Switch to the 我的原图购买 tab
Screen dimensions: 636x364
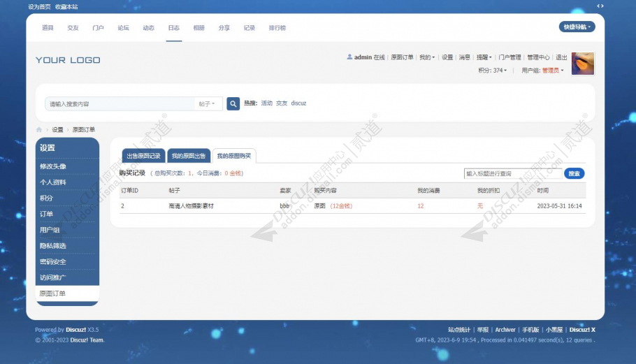tap(234, 156)
